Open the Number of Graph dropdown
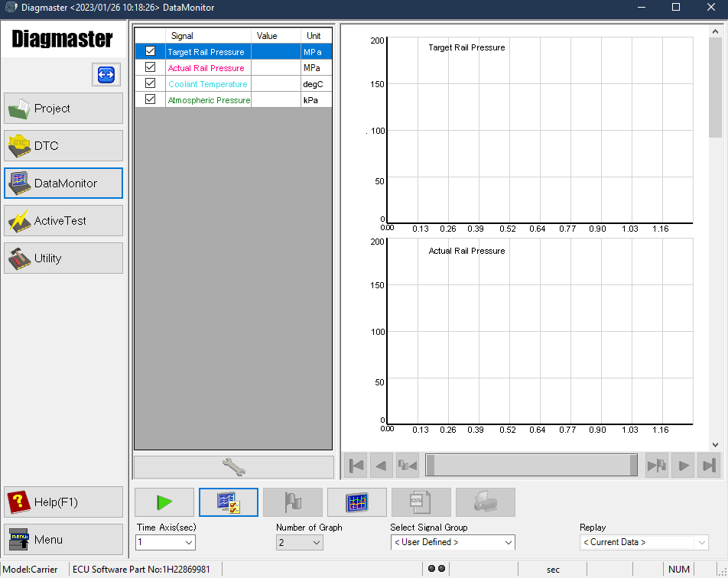 click(x=299, y=542)
